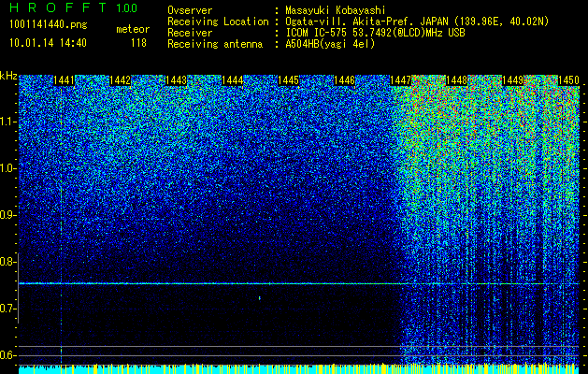Click the 1445 time marker label
This screenshot has width=588, height=374.
(x=288, y=80)
